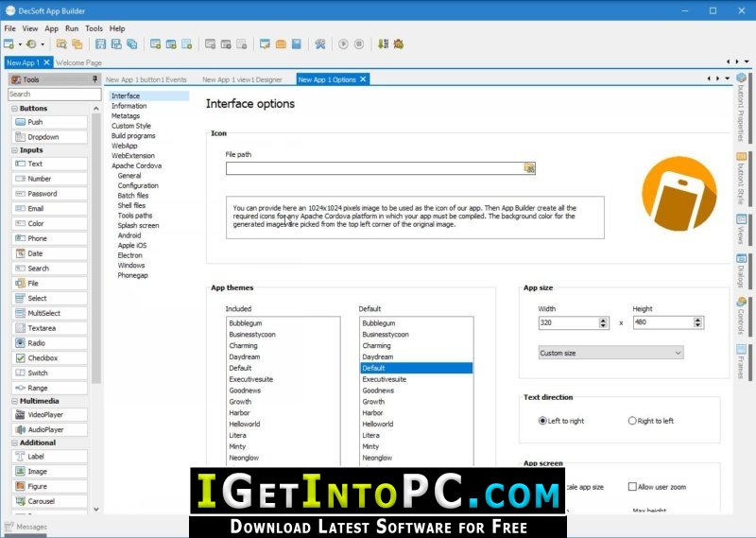
Task: Select the Switch input tool
Action: [x=50, y=373]
